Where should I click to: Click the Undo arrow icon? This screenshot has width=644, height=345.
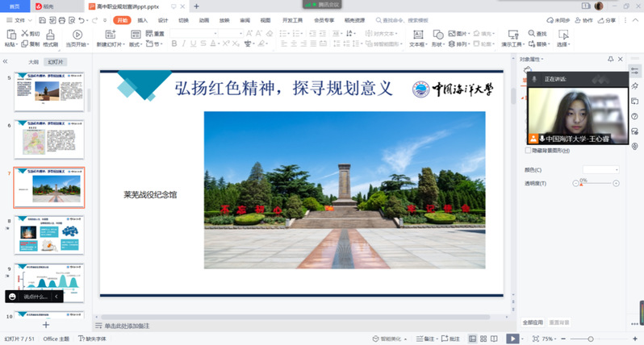click(82, 20)
